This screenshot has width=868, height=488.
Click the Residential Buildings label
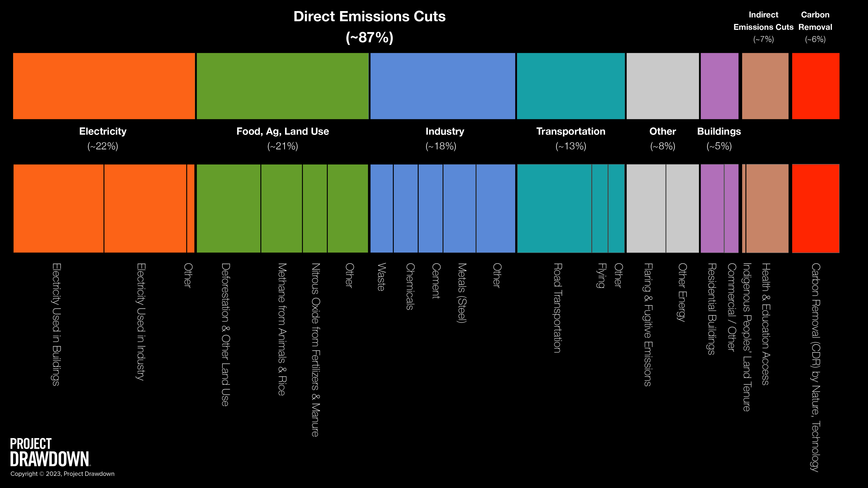click(711, 309)
